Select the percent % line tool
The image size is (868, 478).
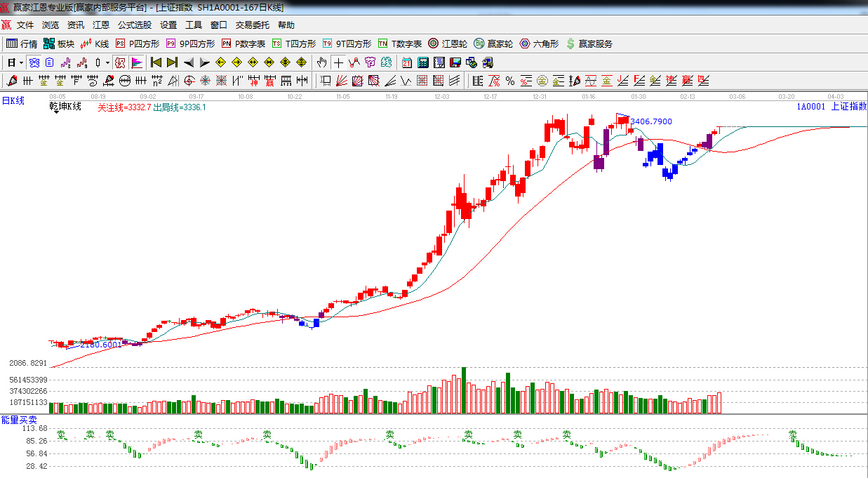(509, 81)
